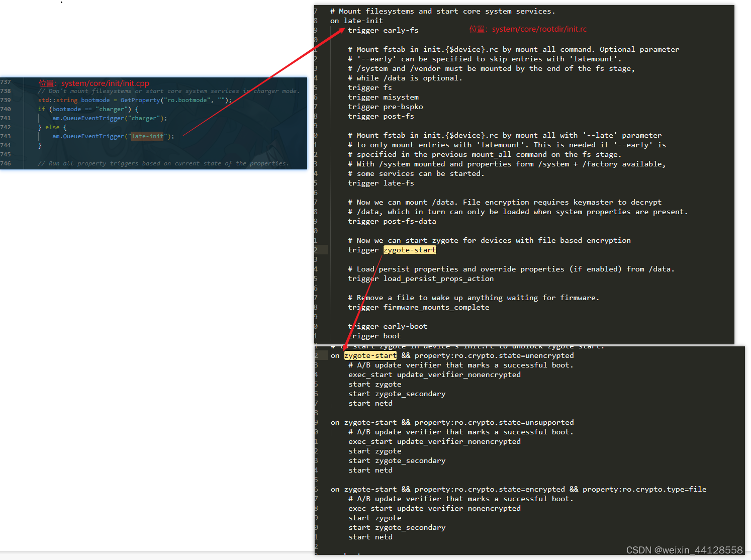751x560 pixels.
Task: Click highlighted 'zygote-start' in the trigger line
Action: (x=410, y=250)
